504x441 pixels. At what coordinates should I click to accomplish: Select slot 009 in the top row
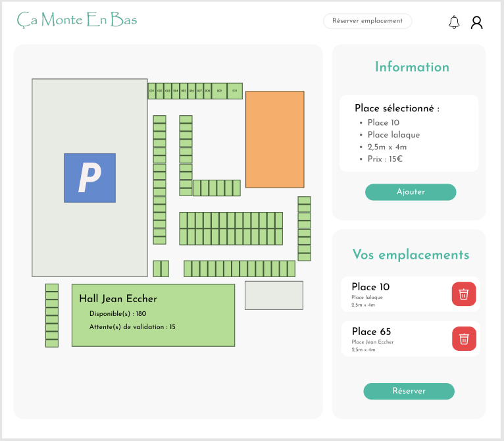(219, 91)
